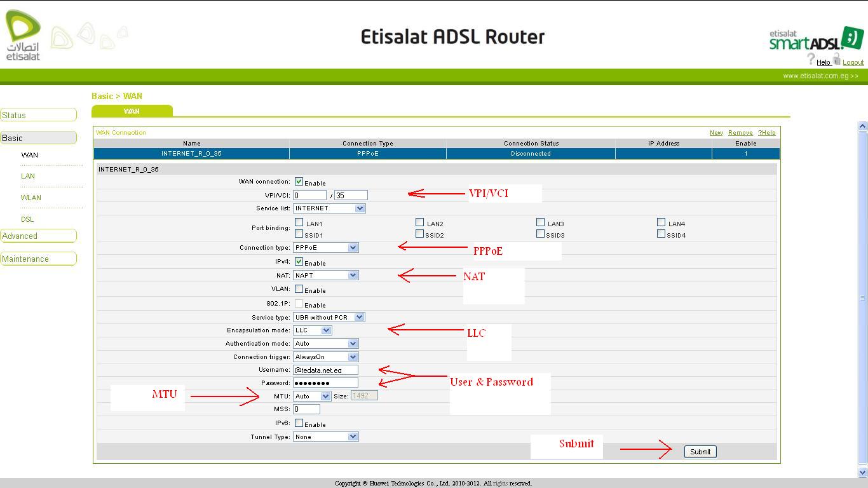Click the Etisalat smartADSL logo
868x488 pixels.
point(817,39)
